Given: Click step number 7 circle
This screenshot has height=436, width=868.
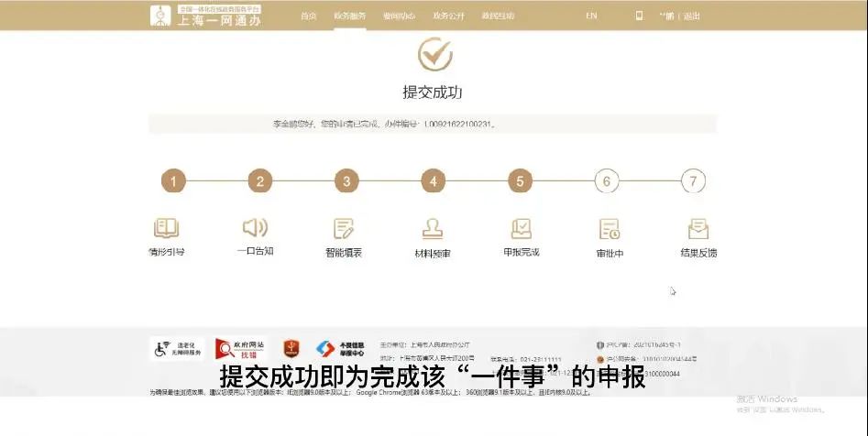Looking at the screenshot, I should (x=694, y=180).
